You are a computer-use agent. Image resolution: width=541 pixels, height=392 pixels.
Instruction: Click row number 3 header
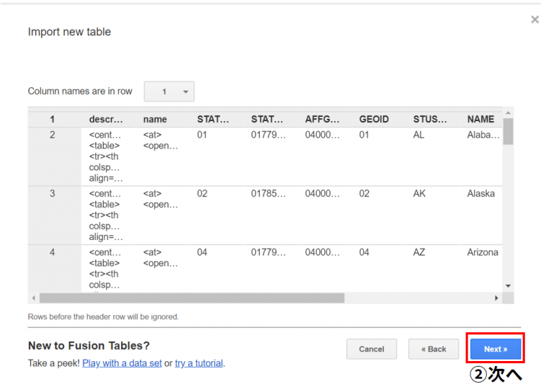[x=52, y=194]
